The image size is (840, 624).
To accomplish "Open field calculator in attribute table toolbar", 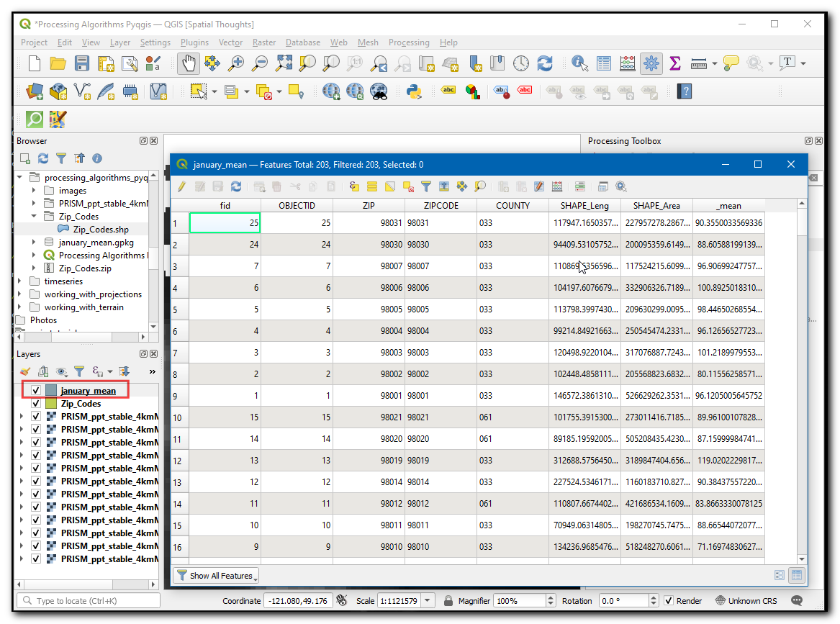I will click(x=556, y=187).
